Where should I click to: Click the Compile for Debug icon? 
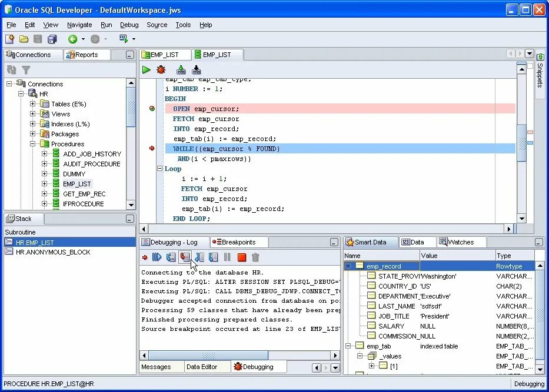point(197,69)
